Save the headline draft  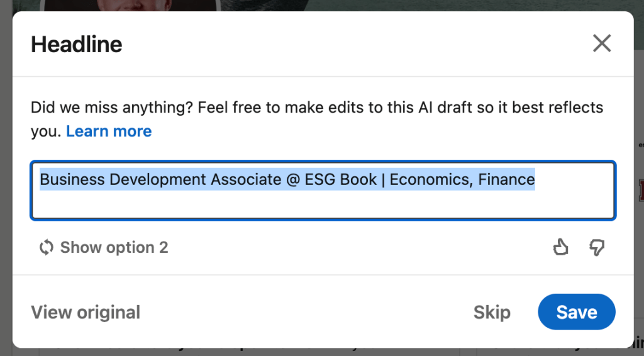pyautogui.click(x=576, y=312)
